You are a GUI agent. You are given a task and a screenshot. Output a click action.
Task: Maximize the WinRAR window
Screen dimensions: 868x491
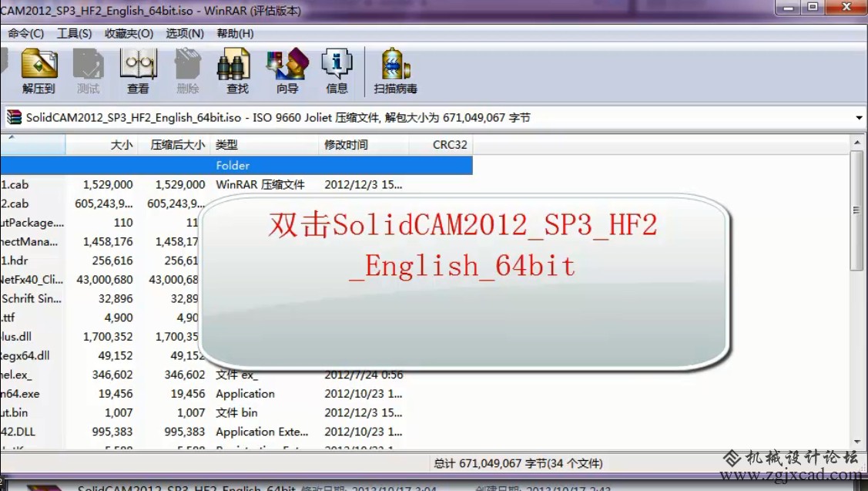(813, 7)
